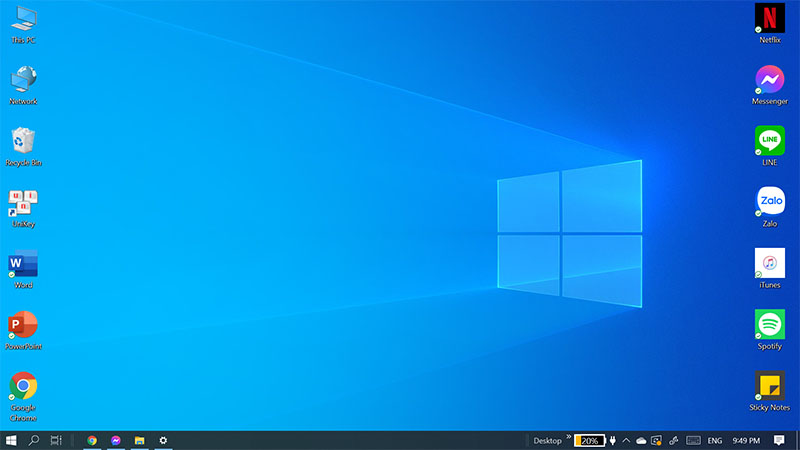Select the Google Chrome desktop icon

click(x=23, y=396)
